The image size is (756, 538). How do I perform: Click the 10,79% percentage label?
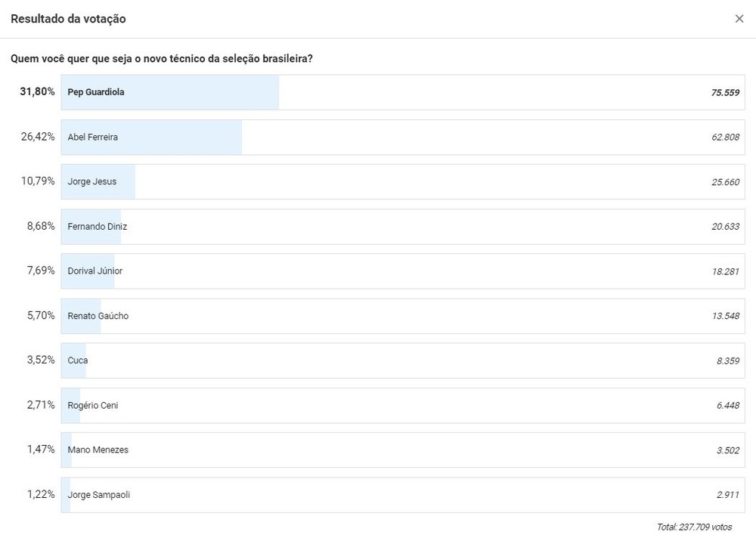(37, 182)
